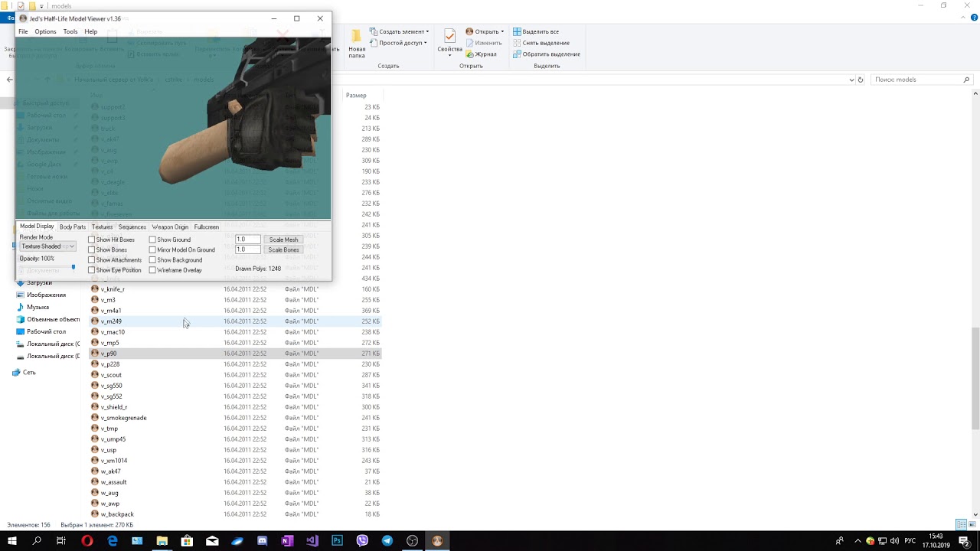Click the Scale Bones button
This screenshot has width=980, height=551.
(x=283, y=249)
